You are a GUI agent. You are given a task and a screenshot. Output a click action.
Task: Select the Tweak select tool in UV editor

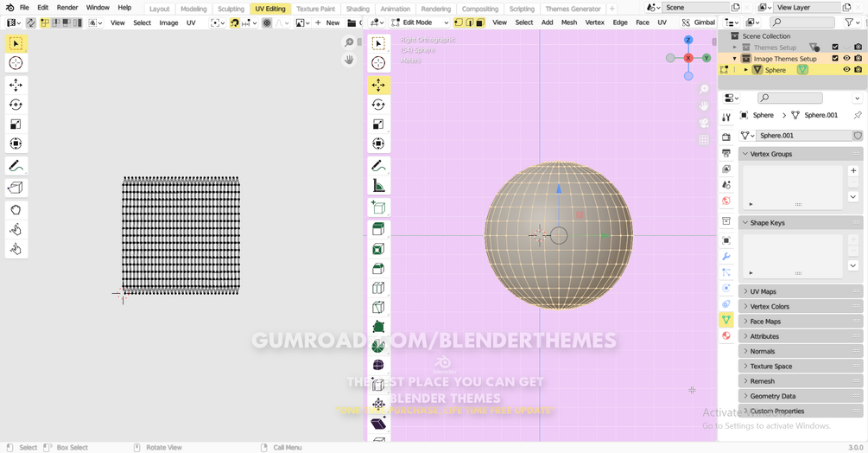tap(16, 44)
